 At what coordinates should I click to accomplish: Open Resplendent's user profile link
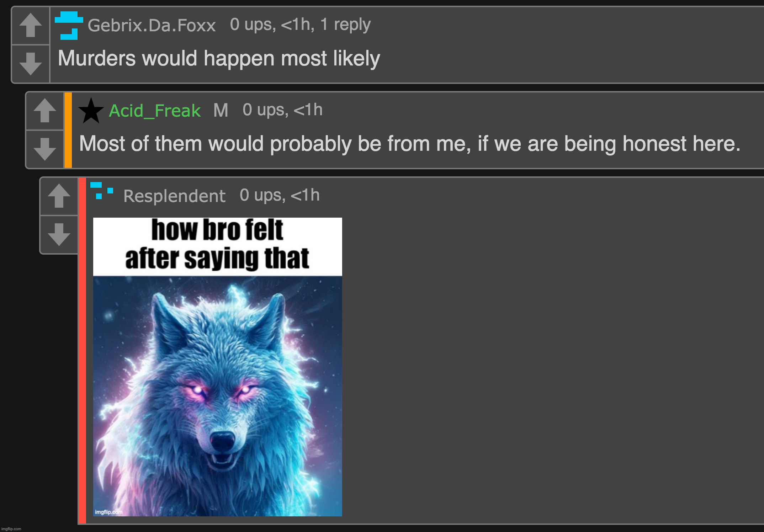pyautogui.click(x=174, y=196)
